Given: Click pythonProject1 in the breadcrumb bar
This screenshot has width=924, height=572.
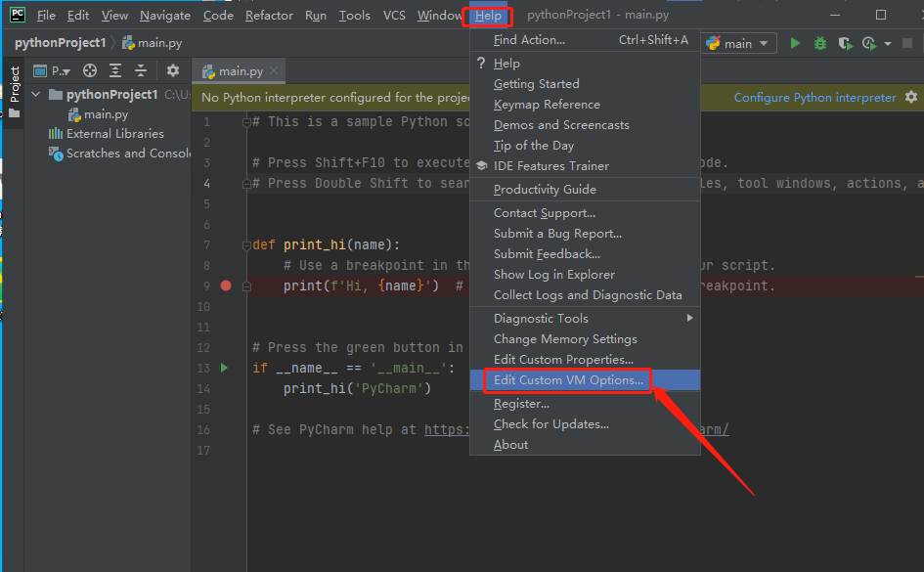Looking at the screenshot, I should click(60, 43).
